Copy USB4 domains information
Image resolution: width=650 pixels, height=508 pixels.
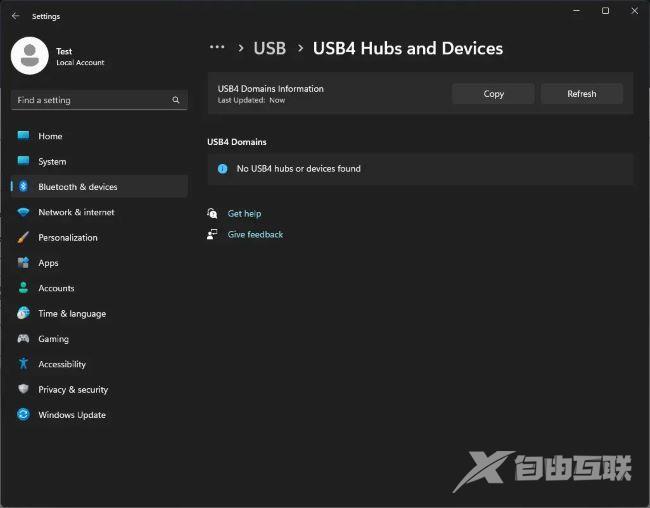(x=493, y=94)
